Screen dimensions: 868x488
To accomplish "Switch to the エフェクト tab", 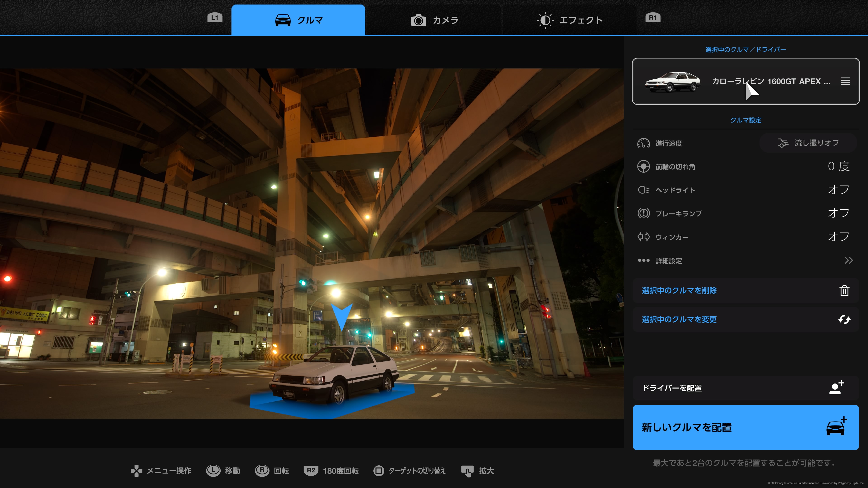I will (569, 20).
